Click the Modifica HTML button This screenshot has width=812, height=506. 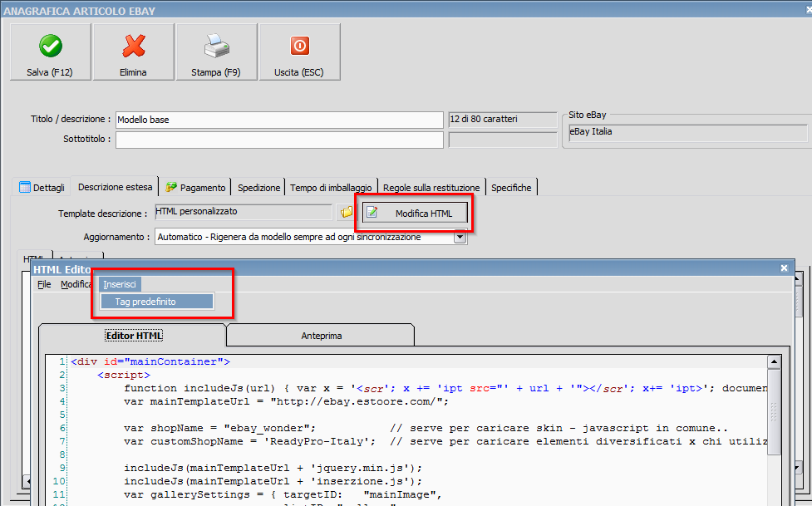pos(415,213)
